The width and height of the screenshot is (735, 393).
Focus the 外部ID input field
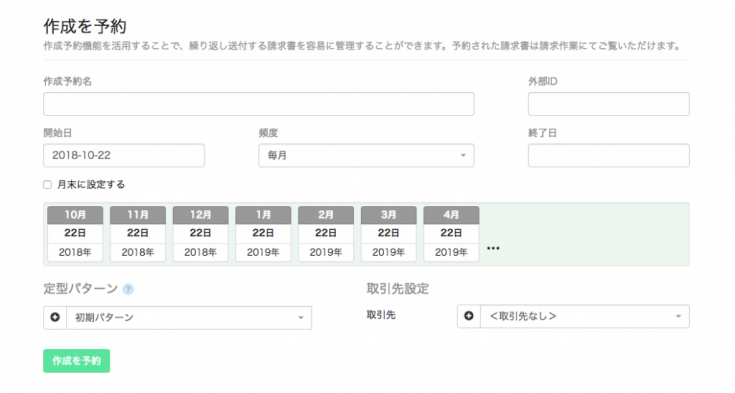pyautogui.click(x=608, y=104)
